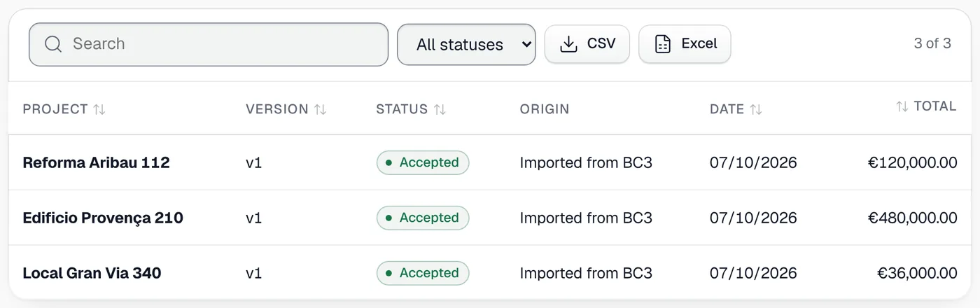This screenshot has height=308, width=980.
Task: Focus the Search input field
Action: point(209,45)
